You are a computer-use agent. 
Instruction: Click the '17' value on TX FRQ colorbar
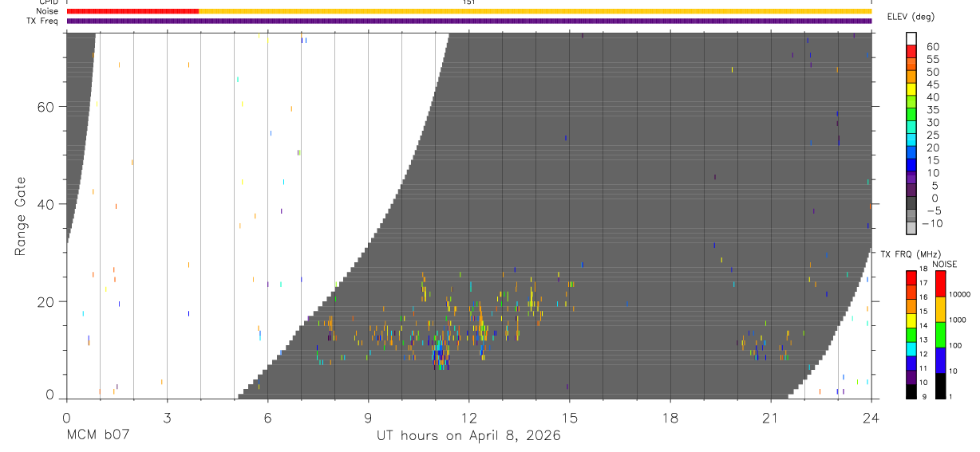tap(923, 283)
